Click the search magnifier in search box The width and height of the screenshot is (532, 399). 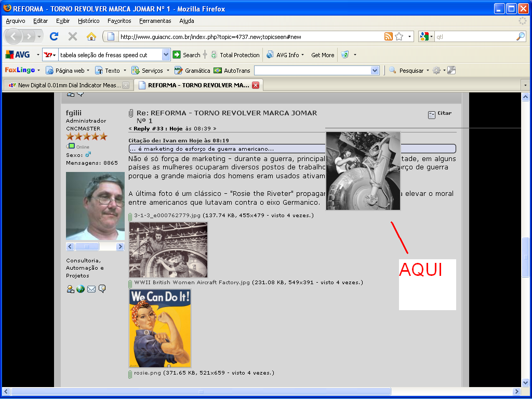[521, 36]
